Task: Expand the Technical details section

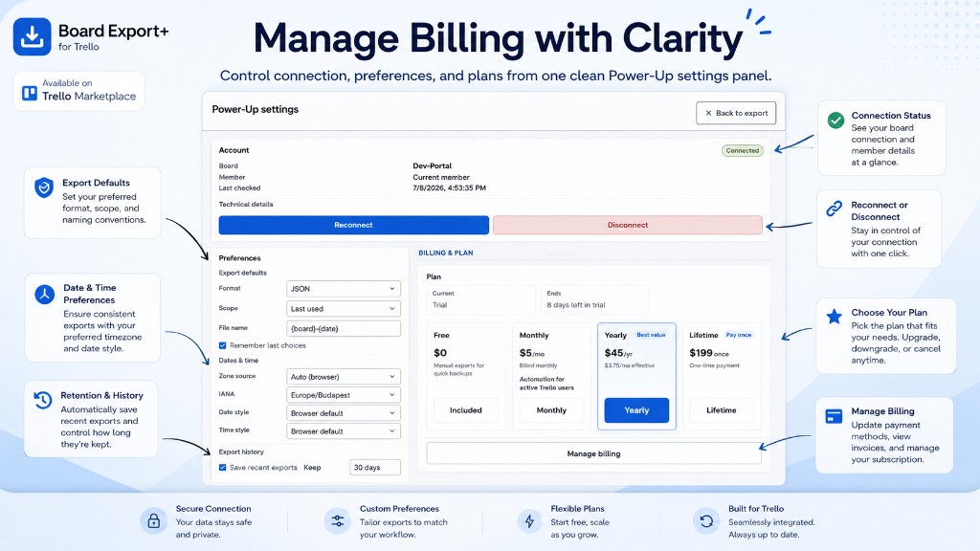Action: pyautogui.click(x=246, y=205)
